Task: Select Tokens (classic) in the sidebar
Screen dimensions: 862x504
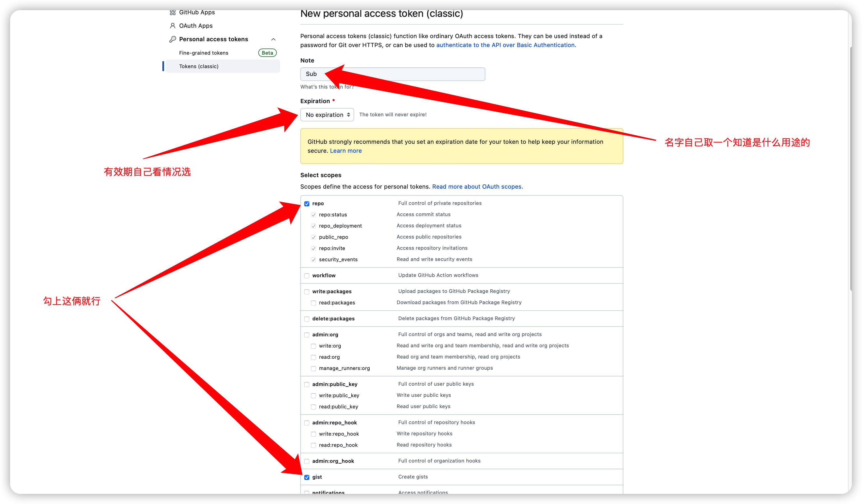Action: [199, 66]
